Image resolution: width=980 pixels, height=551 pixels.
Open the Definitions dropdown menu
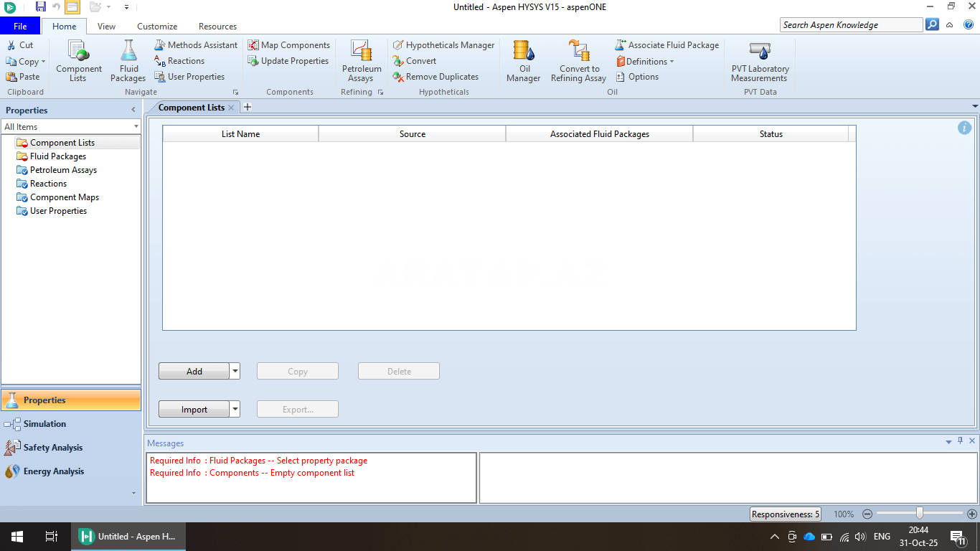[x=645, y=62]
